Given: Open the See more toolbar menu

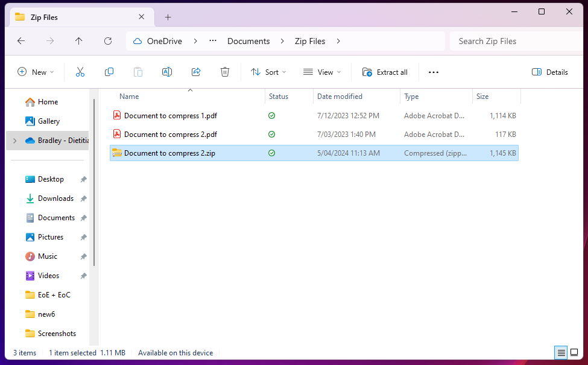Looking at the screenshot, I should (434, 72).
